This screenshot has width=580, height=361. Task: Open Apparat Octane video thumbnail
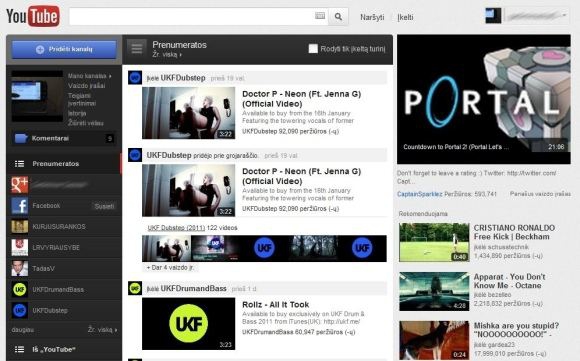(x=434, y=291)
